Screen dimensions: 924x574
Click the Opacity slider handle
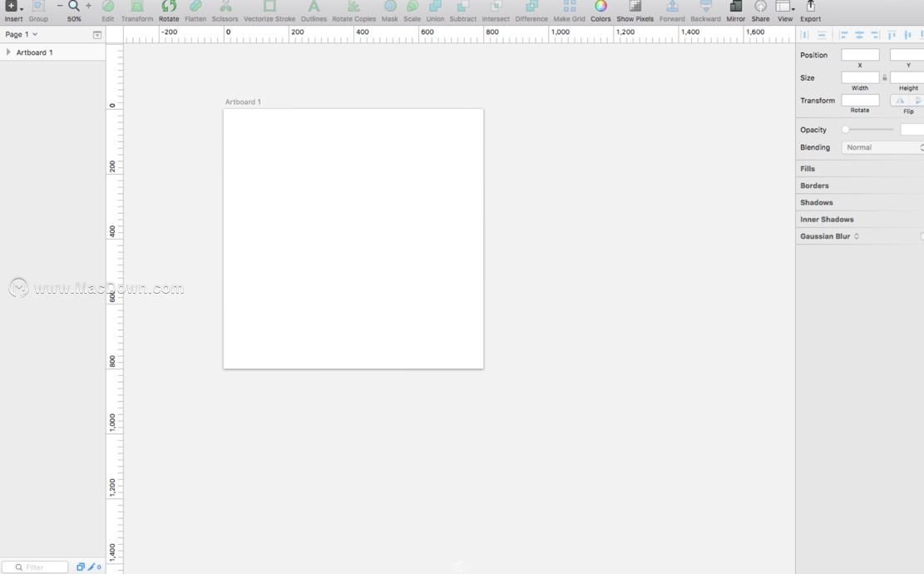click(x=846, y=129)
